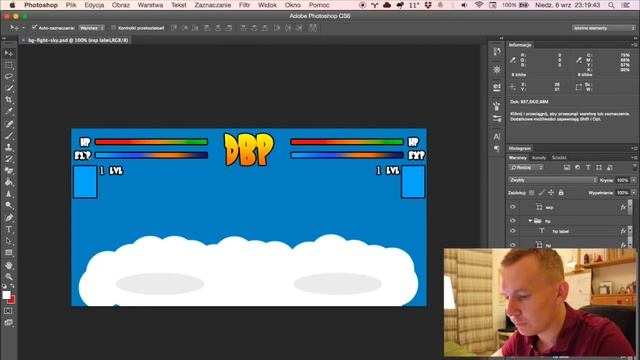The image size is (640, 360).
Task: Select the Hand tool
Action: point(9,265)
